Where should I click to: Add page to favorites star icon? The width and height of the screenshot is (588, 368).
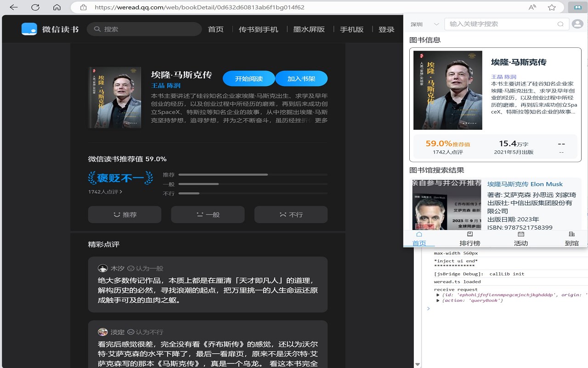[552, 7]
